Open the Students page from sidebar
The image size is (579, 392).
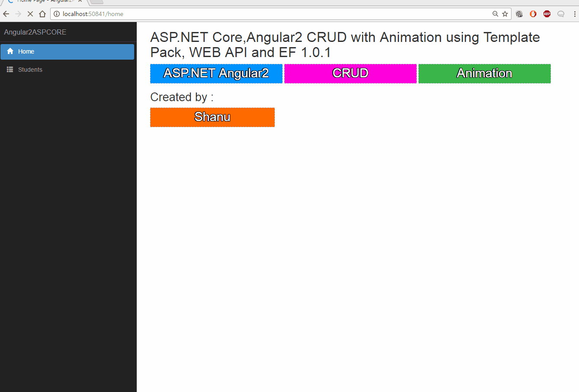click(x=30, y=70)
